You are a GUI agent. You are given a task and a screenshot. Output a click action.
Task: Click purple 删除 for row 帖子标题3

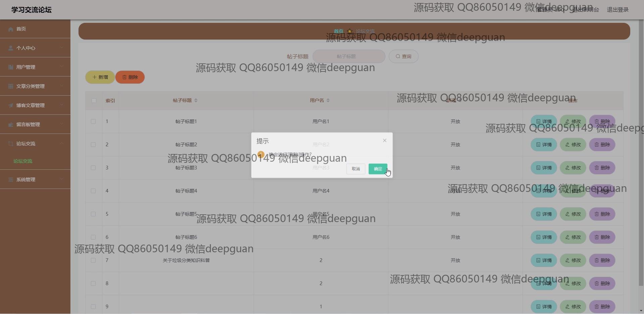tap(602, 168)
